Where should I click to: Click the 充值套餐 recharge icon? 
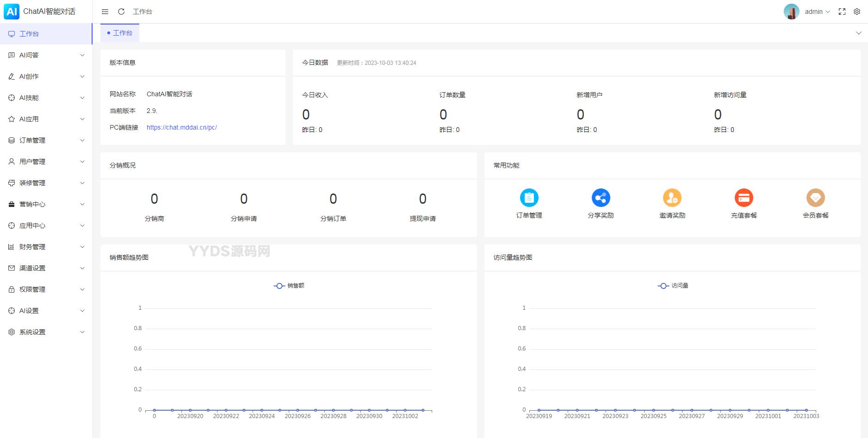point(744,198)
